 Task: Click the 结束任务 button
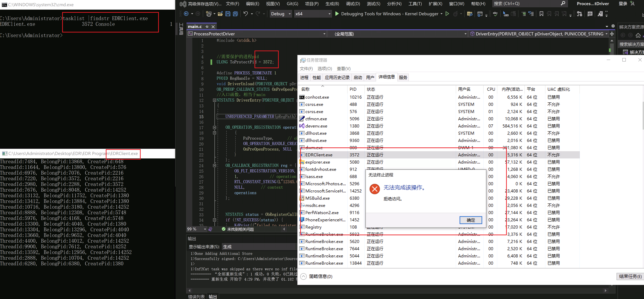(630, 276)
